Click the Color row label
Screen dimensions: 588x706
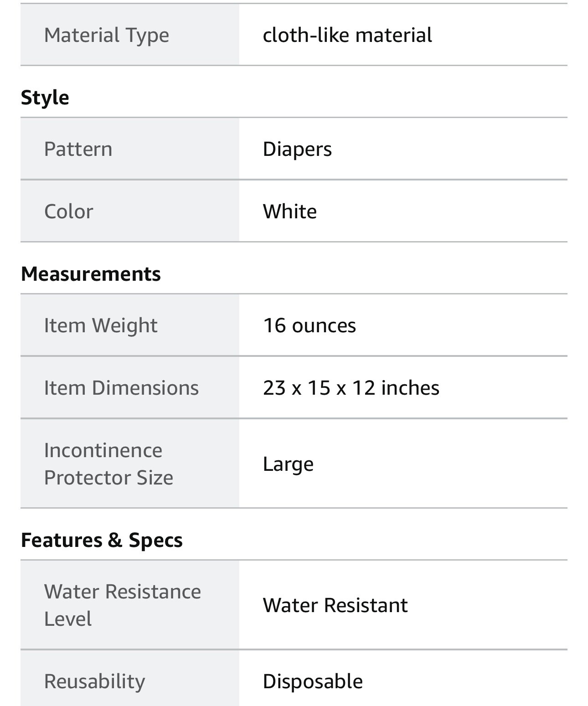click(x=68, y=211)
